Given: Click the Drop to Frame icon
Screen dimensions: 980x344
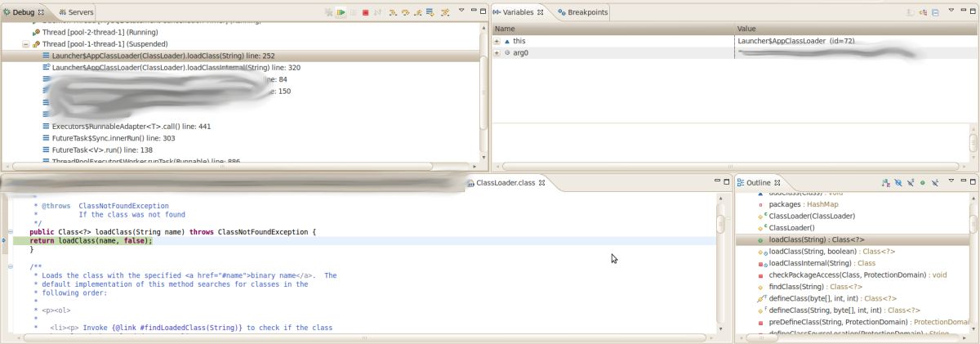Looking at the screenshot, I should point(430,12).
